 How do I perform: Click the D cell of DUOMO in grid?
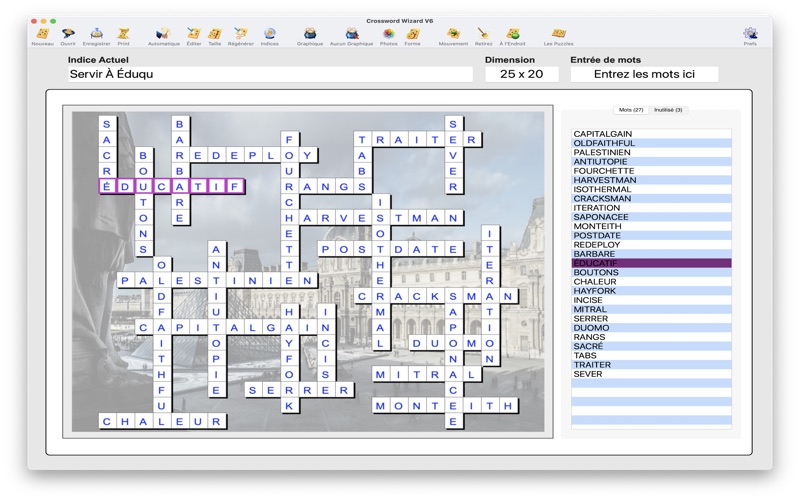pos(416,343)
